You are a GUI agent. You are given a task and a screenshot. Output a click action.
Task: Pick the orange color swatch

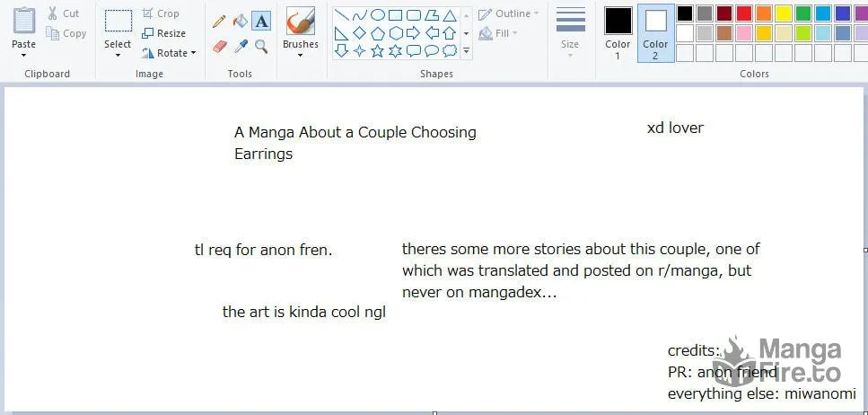point(763,13)
